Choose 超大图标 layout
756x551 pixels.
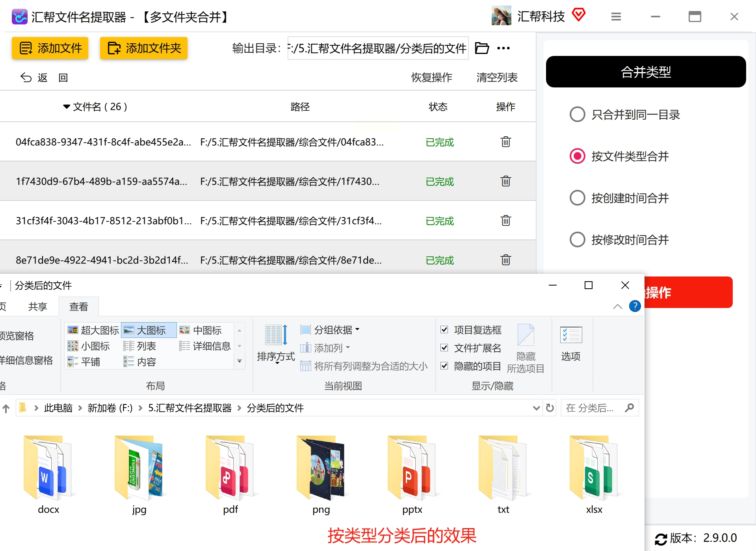click(x=93, y=330)
